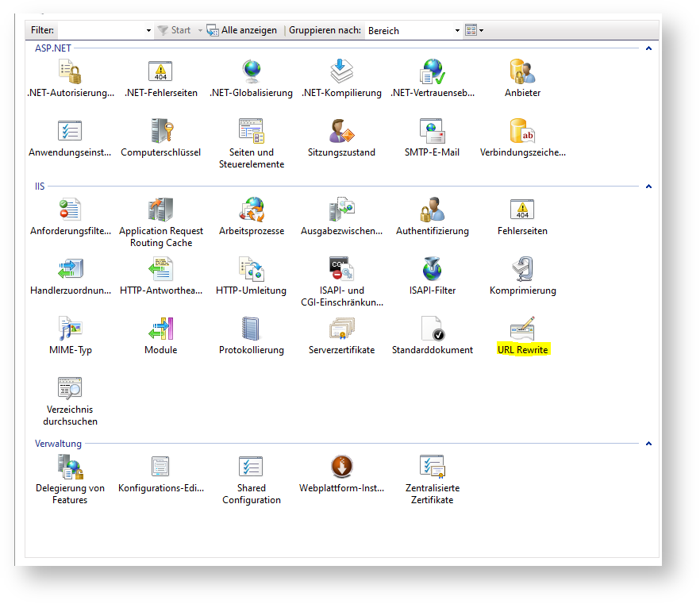Collapse the Verwaltung group
The width and height of the screenshot is (700, 604).
(x=648, y=444)
